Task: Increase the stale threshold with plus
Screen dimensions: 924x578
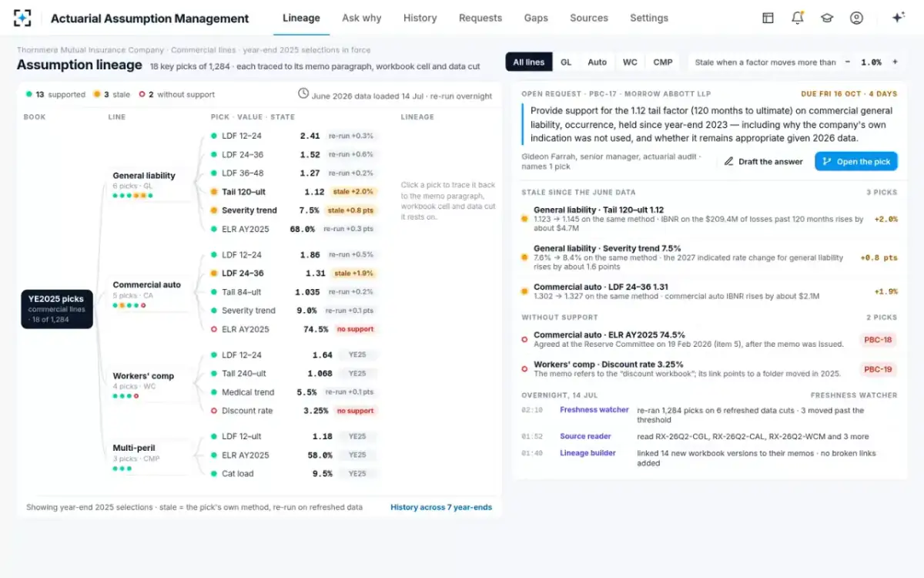Action: pos(895,62)
